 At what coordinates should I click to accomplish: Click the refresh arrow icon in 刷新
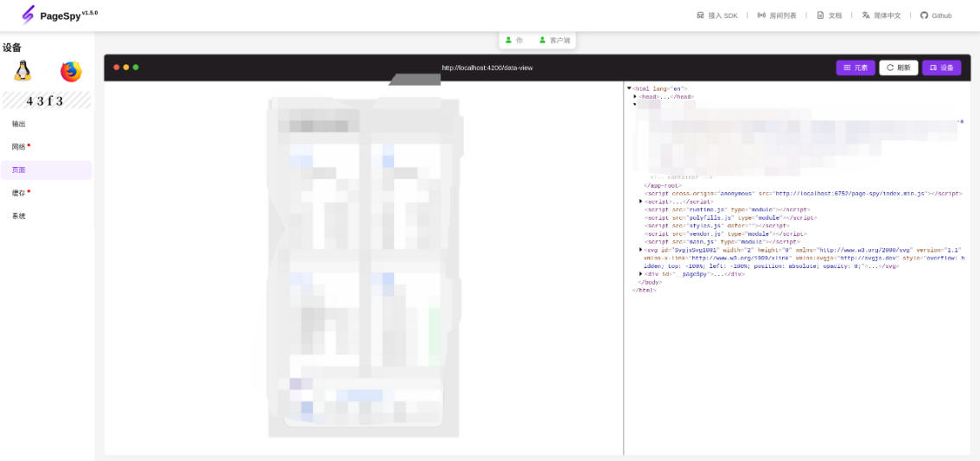(x=891, y=67)
